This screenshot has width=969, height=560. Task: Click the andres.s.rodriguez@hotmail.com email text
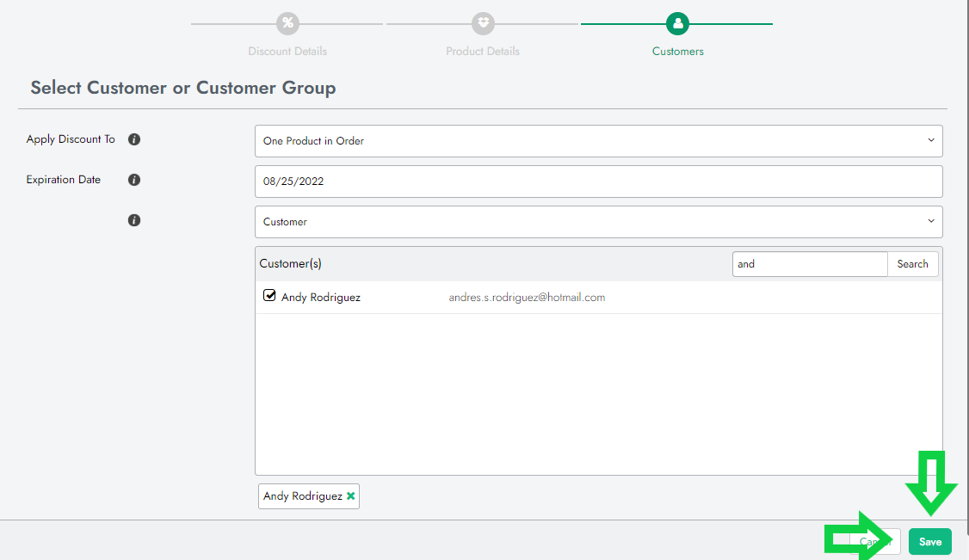coord(527,298)
